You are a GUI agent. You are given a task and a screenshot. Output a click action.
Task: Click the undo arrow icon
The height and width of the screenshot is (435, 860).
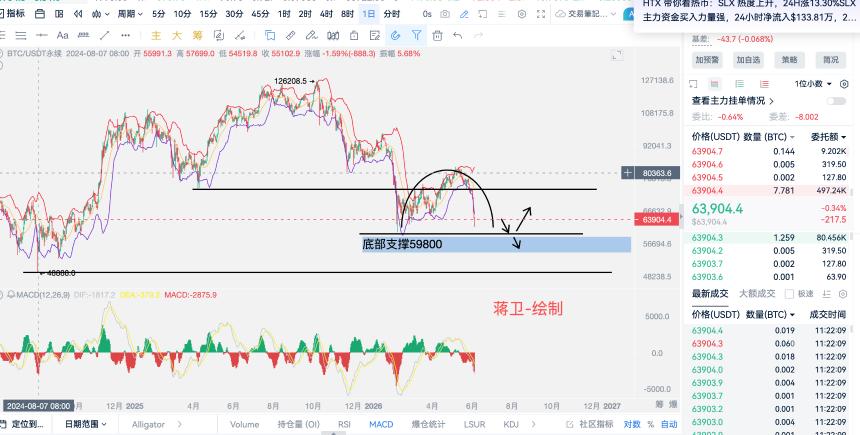(457, 36)
